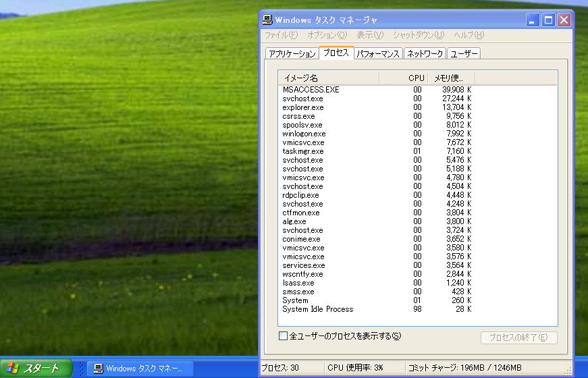
Task: Open the ヘルプ(H) menu
Action: pos(469,35)
